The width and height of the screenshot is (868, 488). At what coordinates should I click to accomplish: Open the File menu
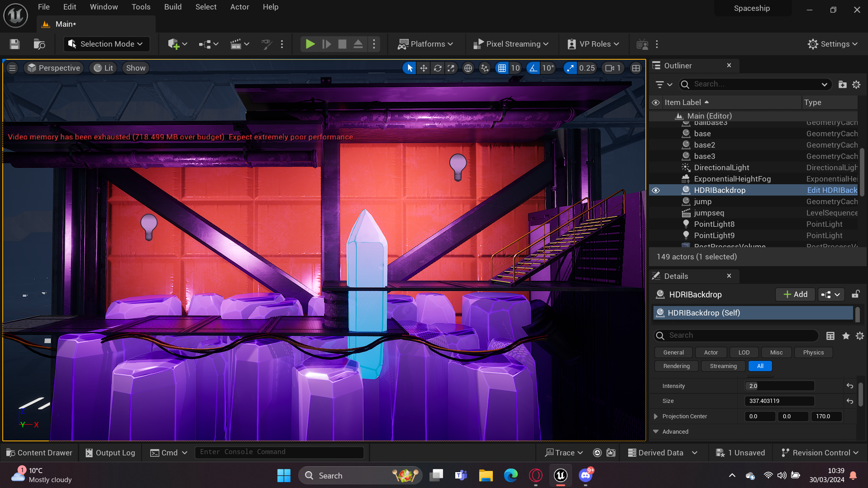[x=44, y=7]
